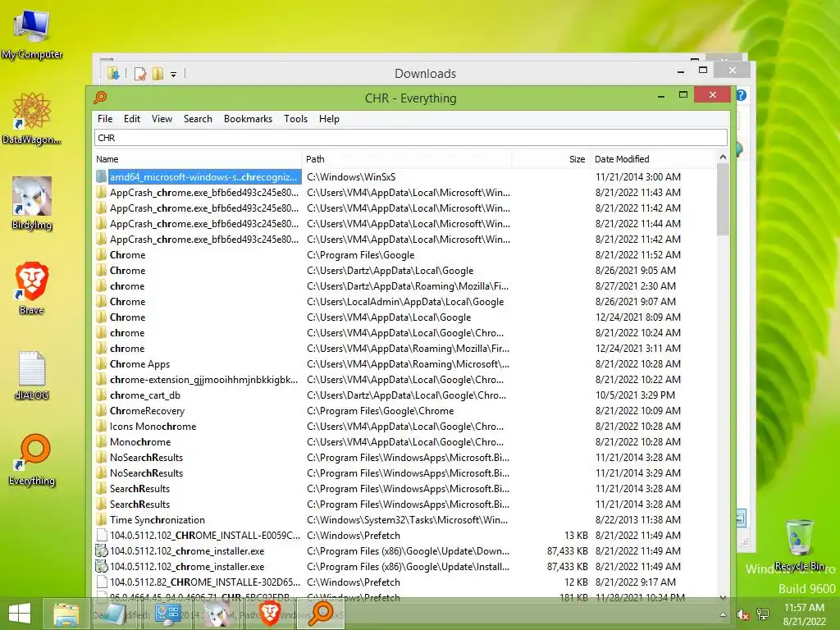Open Control Panel taskbar icon

pos(167,614)
